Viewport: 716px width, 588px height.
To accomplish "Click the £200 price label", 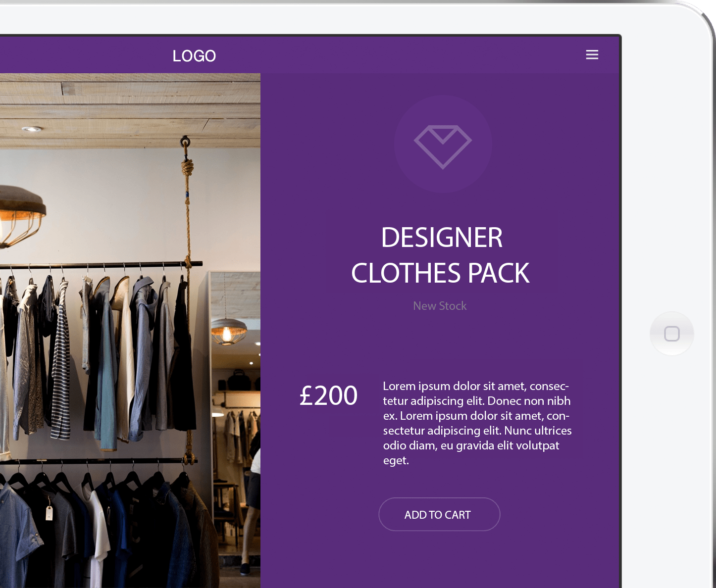I will 328,395.
